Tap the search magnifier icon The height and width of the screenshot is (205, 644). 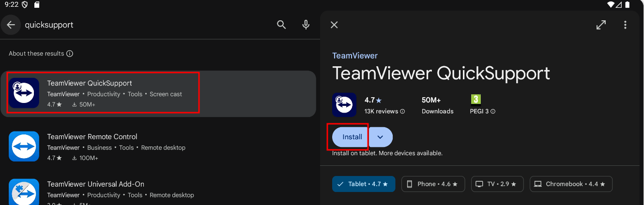[x=281, y=25]
